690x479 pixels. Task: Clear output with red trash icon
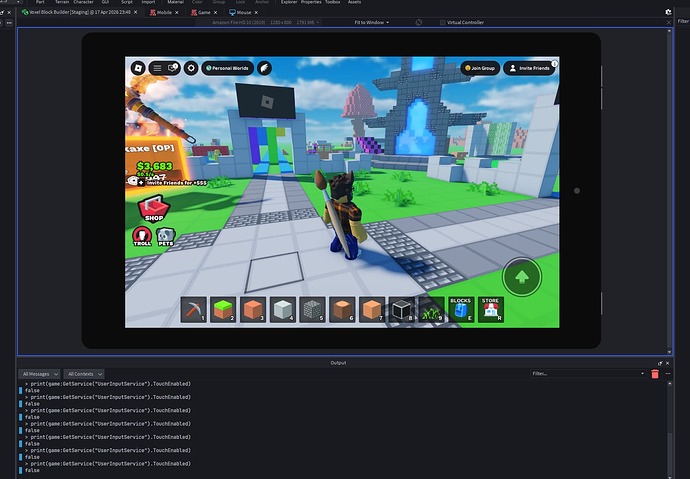[x=655, y=374]
